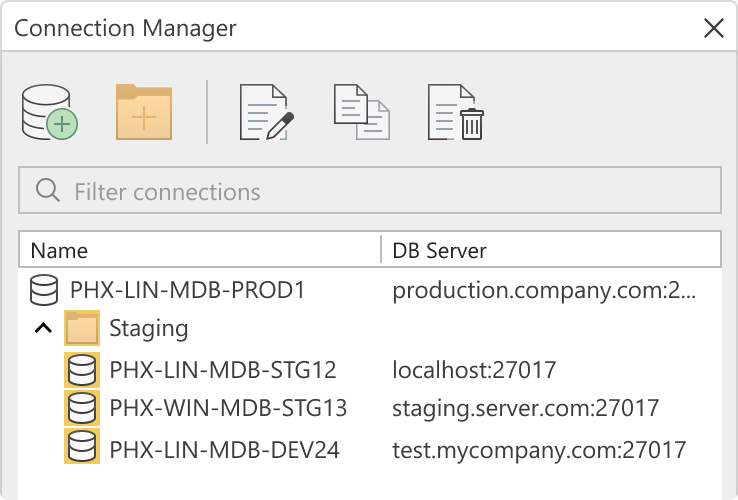738x500 pixels.
Task: Focus the Filter connections search field
Action: point(370,191)
